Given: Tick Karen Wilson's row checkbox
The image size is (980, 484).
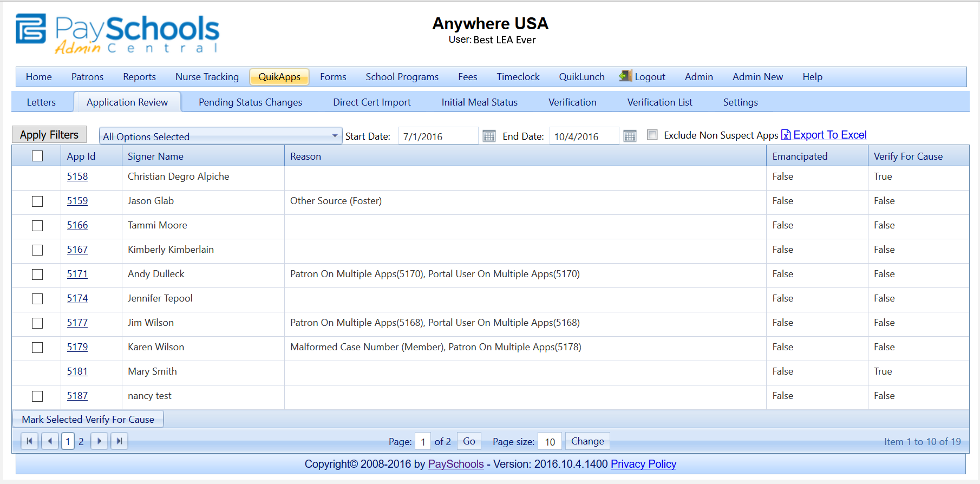Looking at the screenshot, I should click(37, 348).
